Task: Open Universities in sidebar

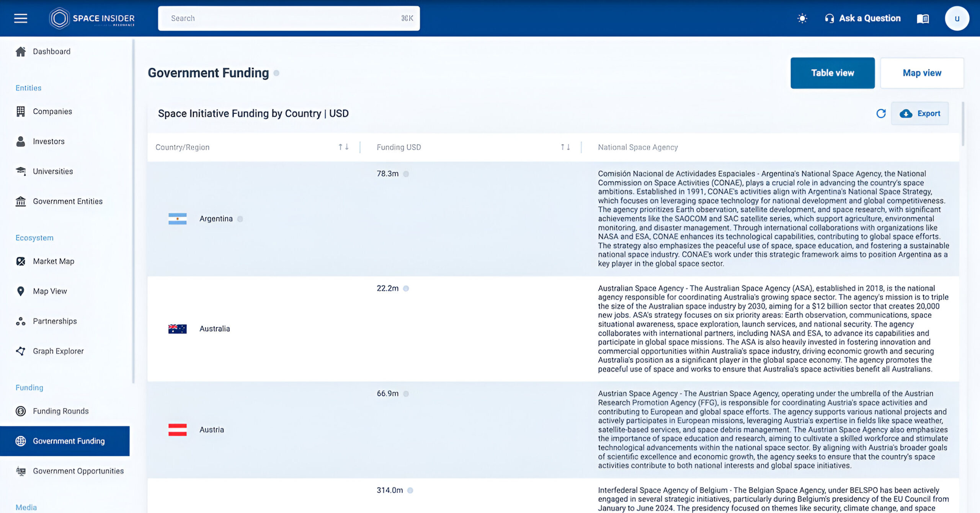Action: tap(53, 171)
